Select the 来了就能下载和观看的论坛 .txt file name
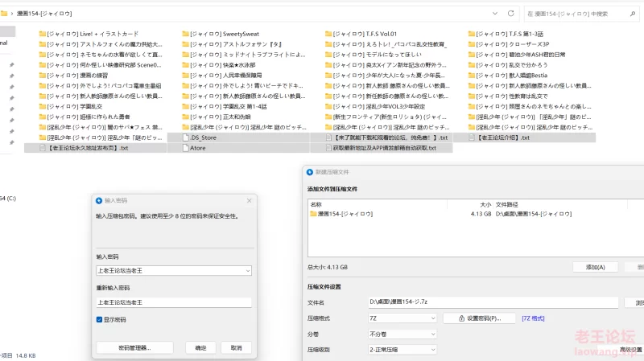The height and width of the screenshot is (361, 644). [x=391, y=137]
